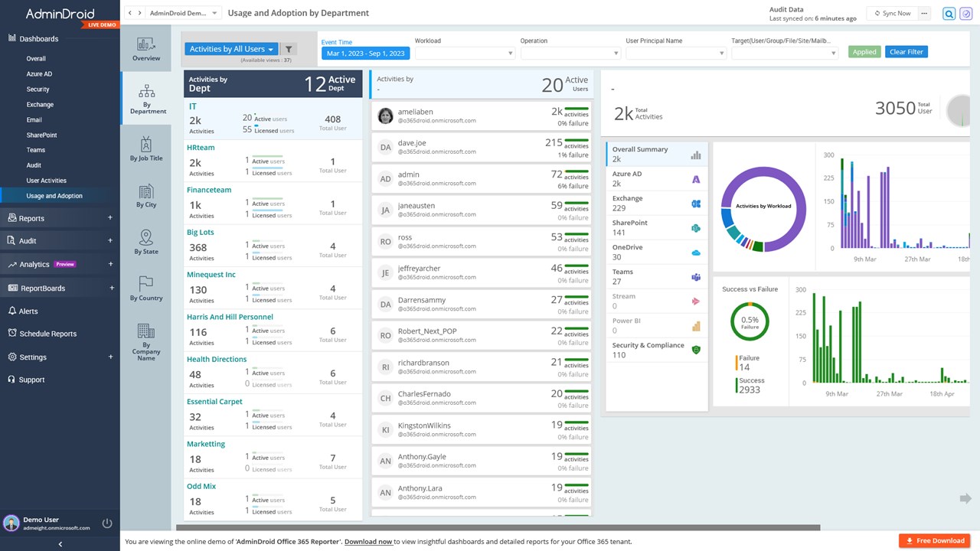Click the OneDrive cloud icon
The height and width of the screenshot is (551, 980).
[696, 253]
